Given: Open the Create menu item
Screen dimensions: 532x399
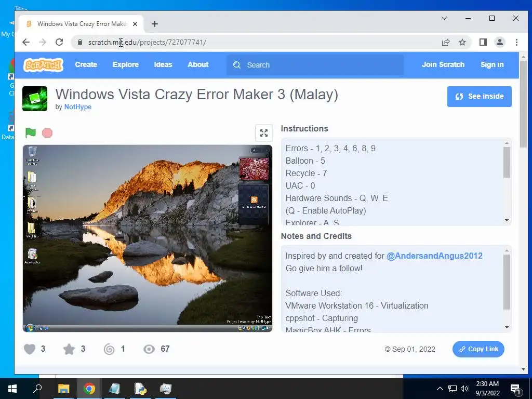Looking at the screenshot, I should 86,65.
